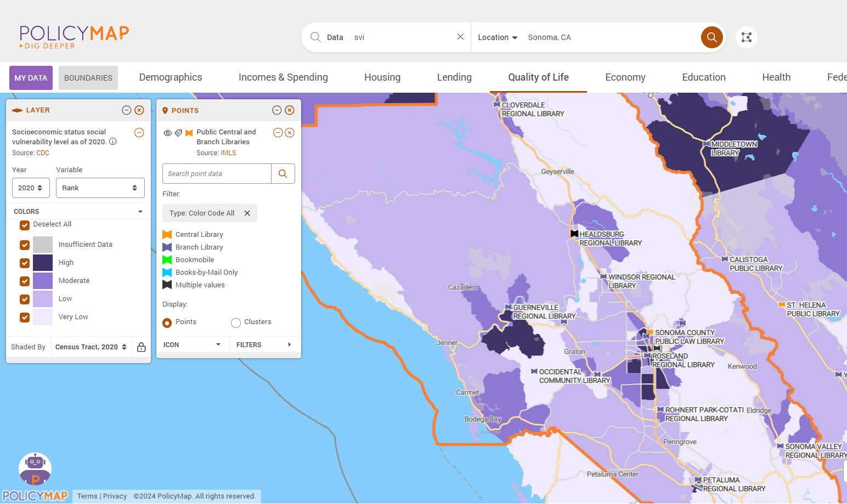847x504 pixels.
Task: Click the Occidental Community Library marker
Action: (534, 371)
